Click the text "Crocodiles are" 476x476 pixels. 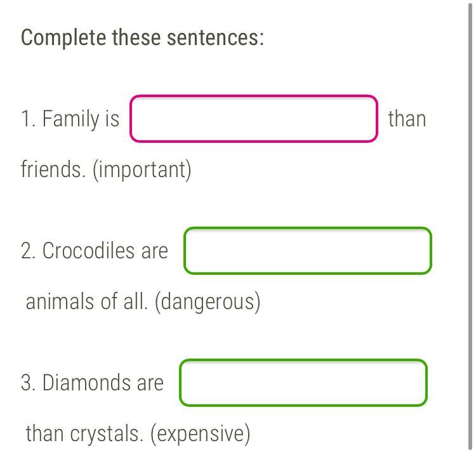point(105,251)
